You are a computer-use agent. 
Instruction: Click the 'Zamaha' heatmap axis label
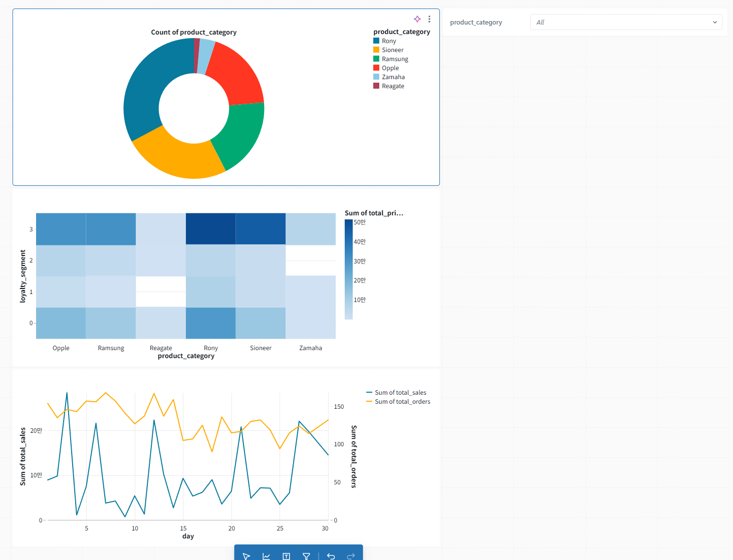(x=311, y=348)
